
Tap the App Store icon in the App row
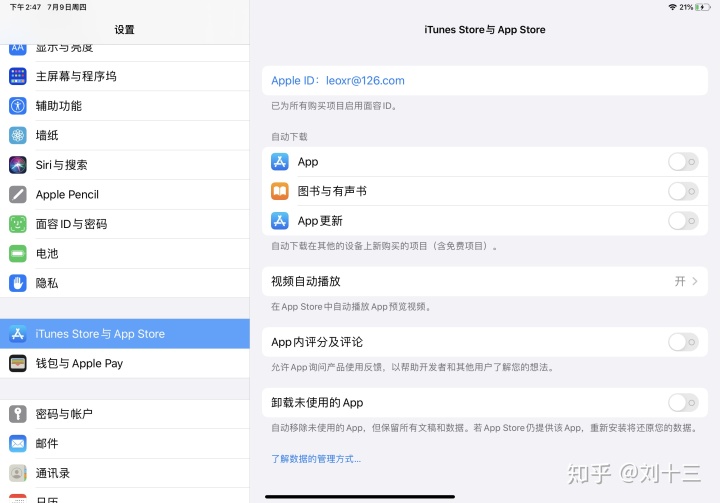click(x=280, y=162)
